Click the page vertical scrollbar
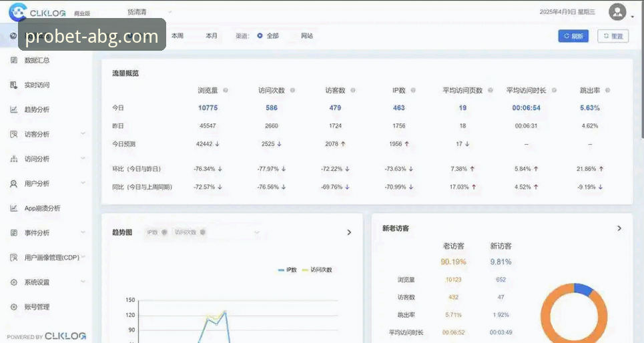The height and width of the screenshot is (343, 644). 641,69
